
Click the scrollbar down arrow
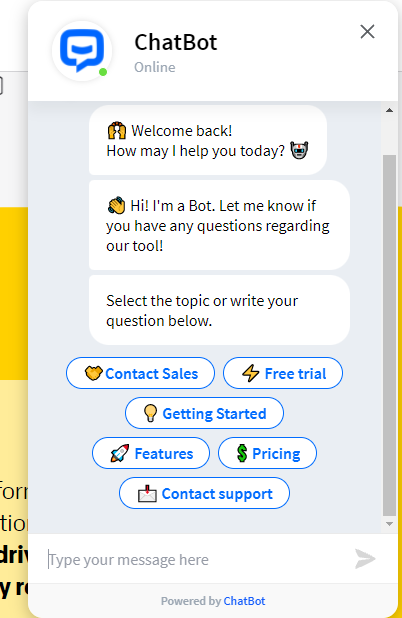(x=389, y=524)
